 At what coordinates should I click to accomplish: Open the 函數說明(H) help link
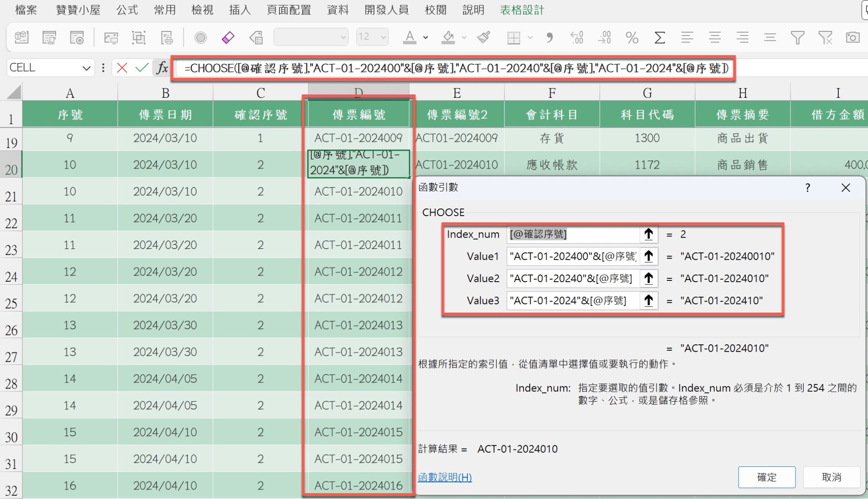[445, 477]
